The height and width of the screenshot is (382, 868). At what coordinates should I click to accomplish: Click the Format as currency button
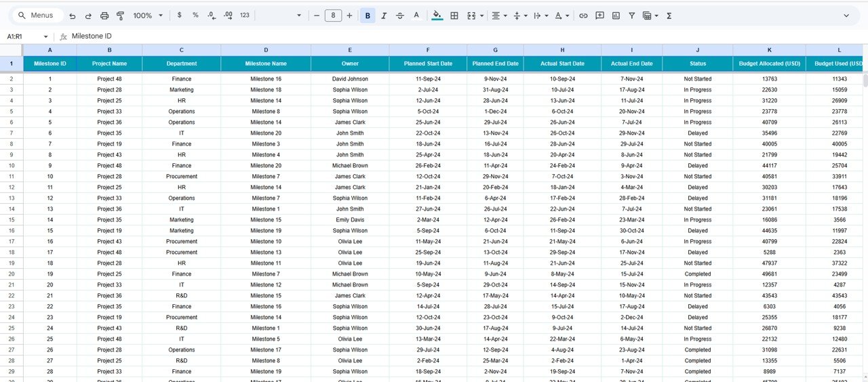179,16
